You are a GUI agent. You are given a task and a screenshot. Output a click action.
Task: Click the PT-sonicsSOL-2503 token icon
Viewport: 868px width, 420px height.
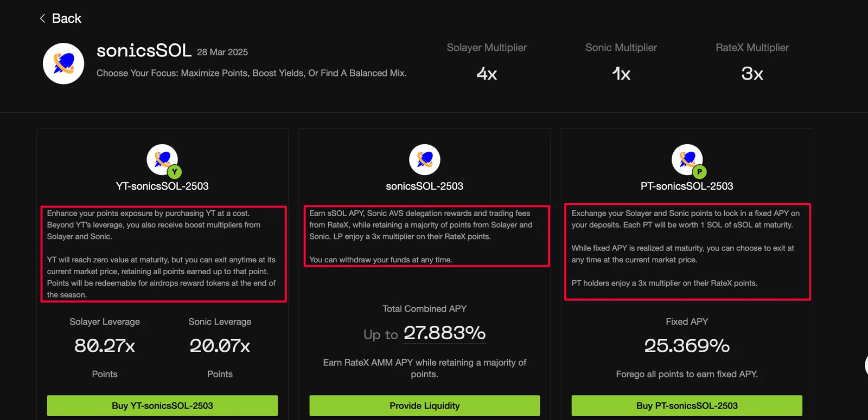pyautogui.click(x=687, y=160)
